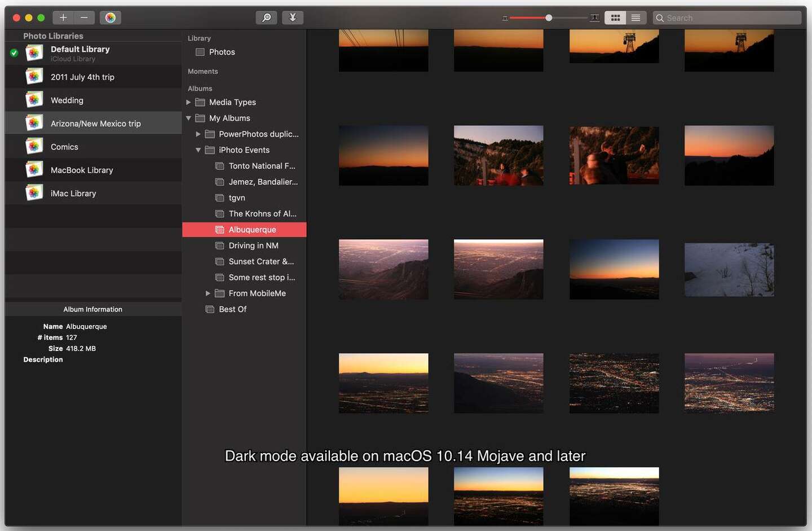Click the large thumbnail size icon right of slider
Screen dimensions: 812x531
coord(594,17)
